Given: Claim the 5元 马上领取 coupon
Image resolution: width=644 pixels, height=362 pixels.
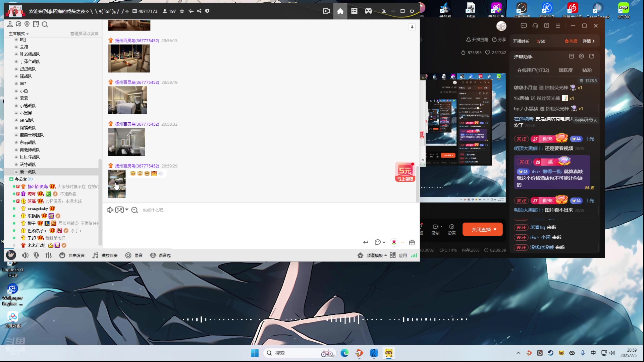Looking at the screenshot, I should tap(405, 172).
